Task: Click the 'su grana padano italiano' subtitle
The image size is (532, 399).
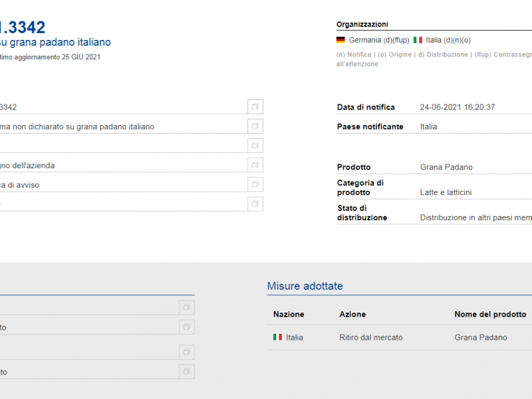Action: click(55, 42)
